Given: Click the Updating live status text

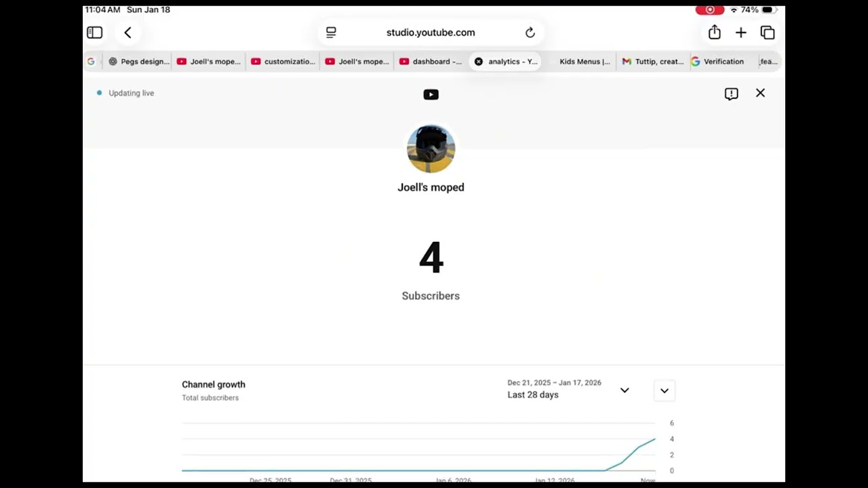Looking at the screenshot, I should [131, 93].
